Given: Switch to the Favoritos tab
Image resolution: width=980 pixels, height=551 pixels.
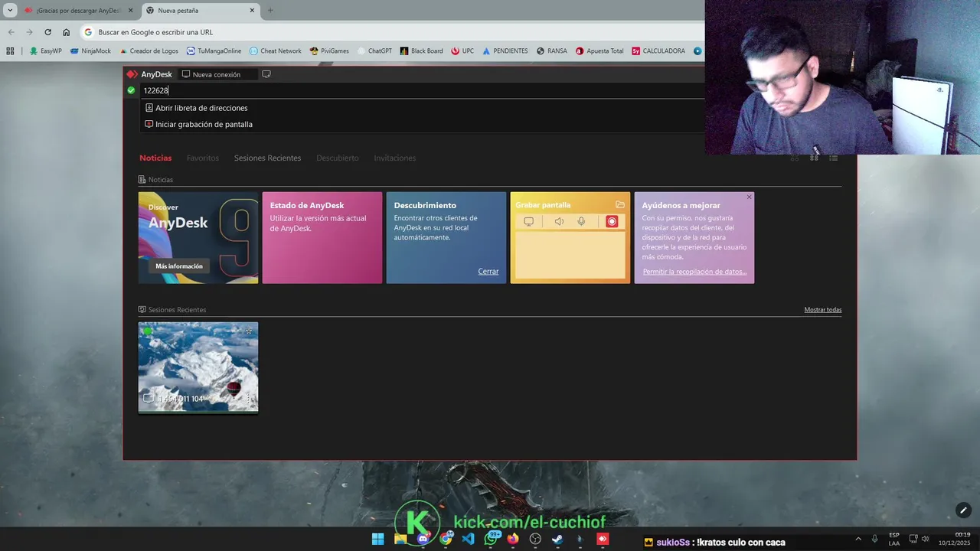Looking at the screenshot, I should pyautogui.click(x=203, y=158).
